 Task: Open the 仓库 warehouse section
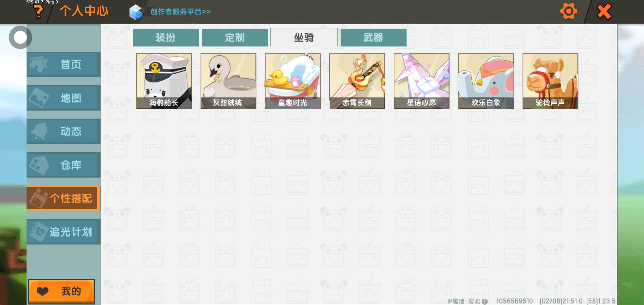pos(63,165)
